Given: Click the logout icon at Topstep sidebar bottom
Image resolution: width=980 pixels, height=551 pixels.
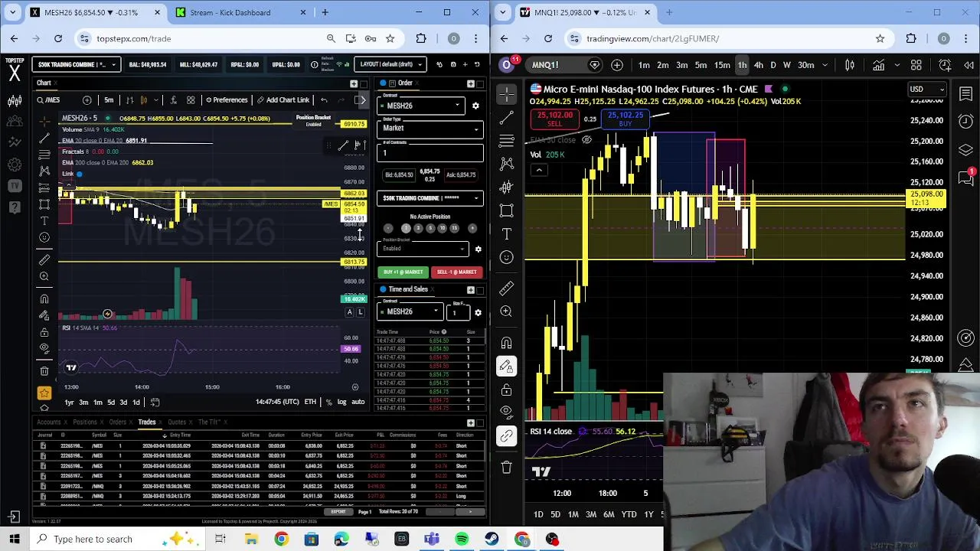Looking at the screenshot, I should [x=15, y=517].
